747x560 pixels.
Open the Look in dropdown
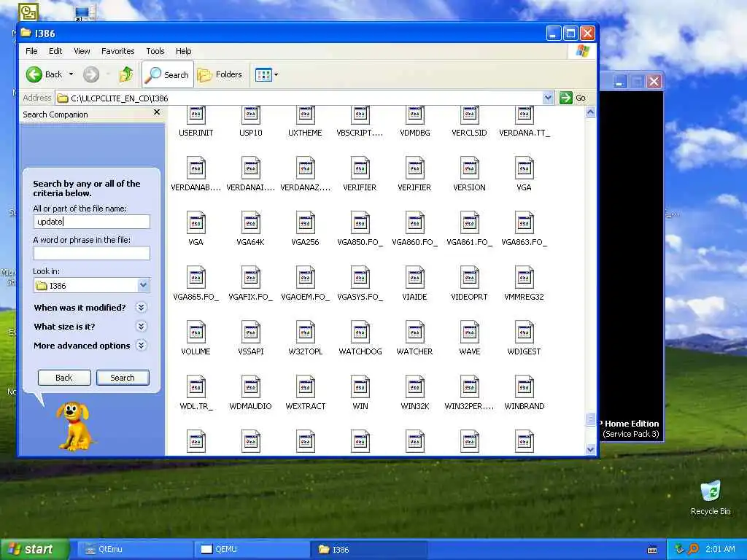pos(143,285)
